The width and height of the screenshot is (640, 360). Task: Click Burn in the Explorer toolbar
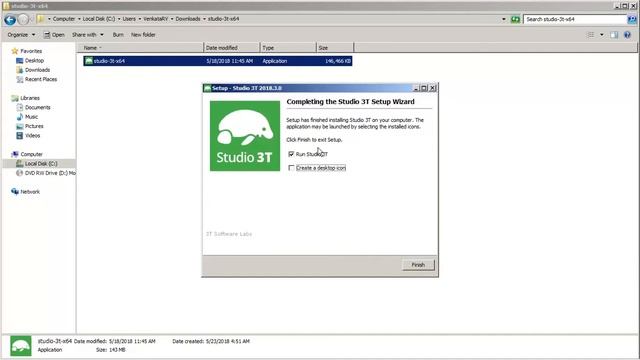[x=118, y=35]
